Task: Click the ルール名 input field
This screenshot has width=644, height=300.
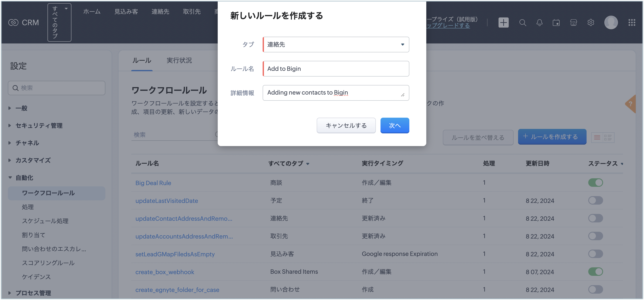Action: pos(336,69)
